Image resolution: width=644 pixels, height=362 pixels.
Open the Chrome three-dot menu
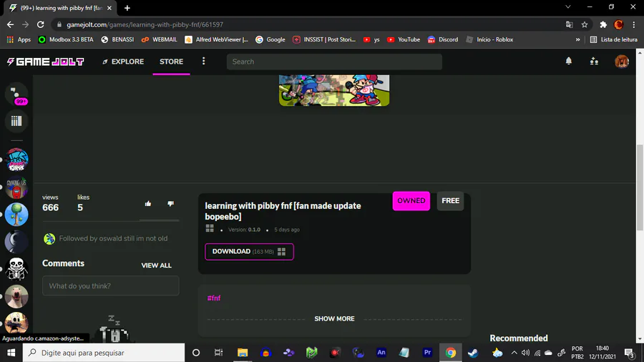[x=634, y=24]
